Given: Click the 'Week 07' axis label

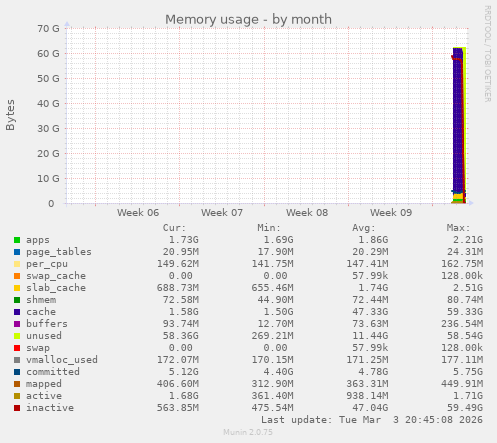Looking at the screenshot, I should pos(222,213).
